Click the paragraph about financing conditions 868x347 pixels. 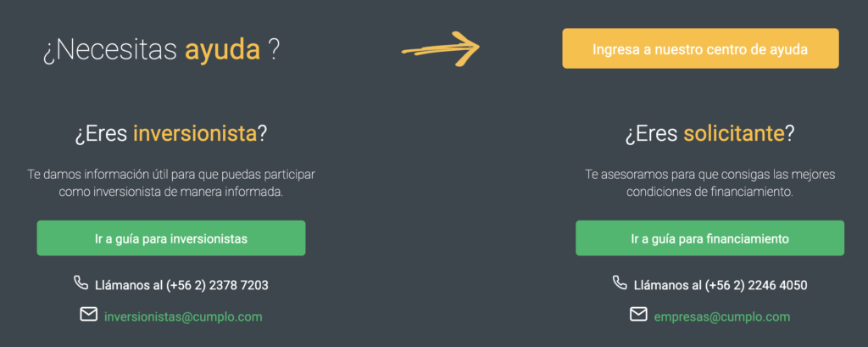[x=709, y=183]
